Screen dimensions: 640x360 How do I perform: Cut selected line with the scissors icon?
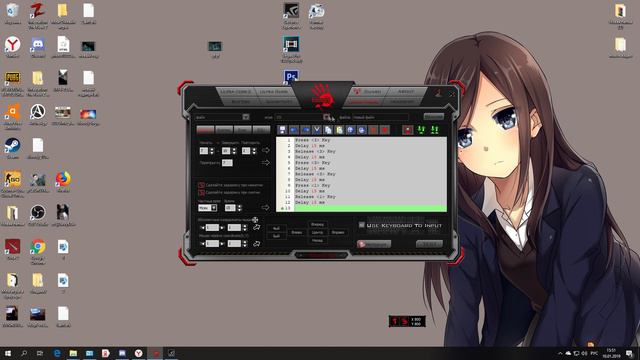317,130
